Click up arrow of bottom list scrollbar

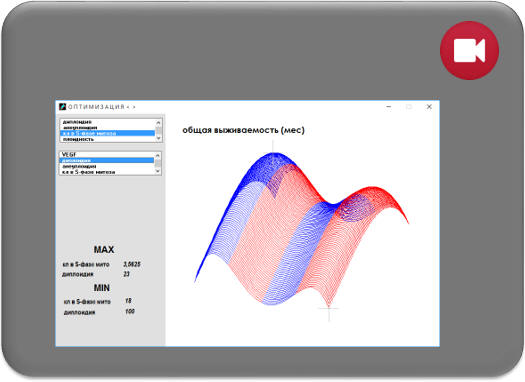(x=158, y=155)
